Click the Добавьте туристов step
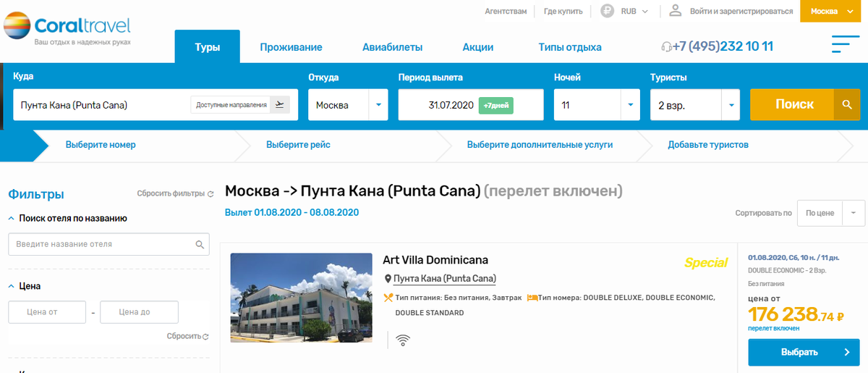Screen dimensions: 868x373 (708, 145)
